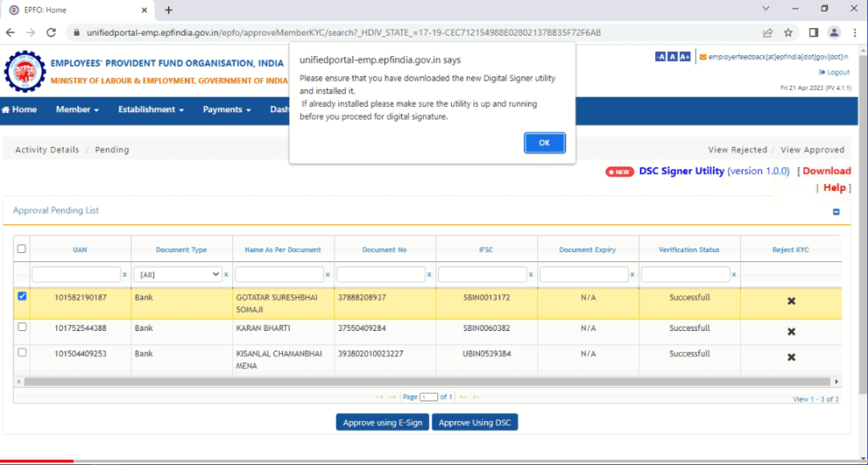868x465 pixels.
Task: Expand the Member menu
Action: [x=77, y=109]
